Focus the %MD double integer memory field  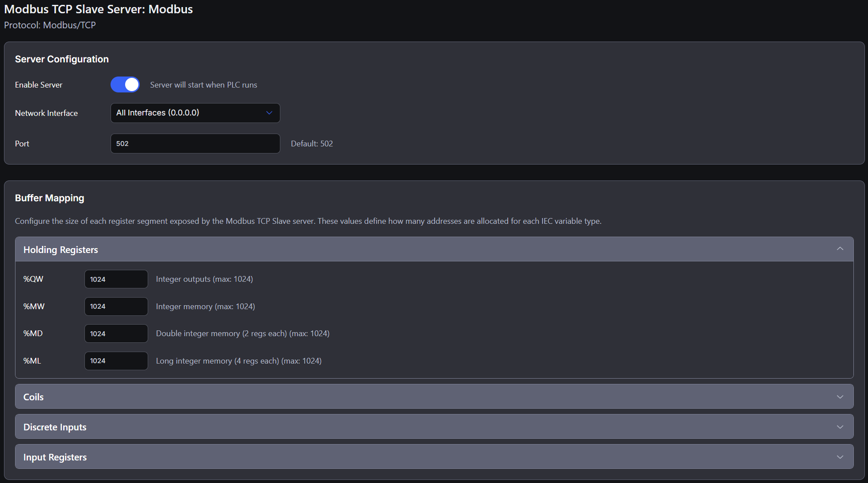pyautogui.click(x=116, y=333)
